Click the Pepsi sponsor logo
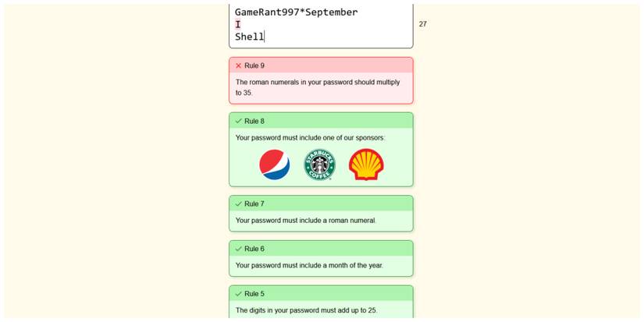Image resolution: width=644 pixels, height=322 pixels. pyautogui.click(x=274, y=165)
